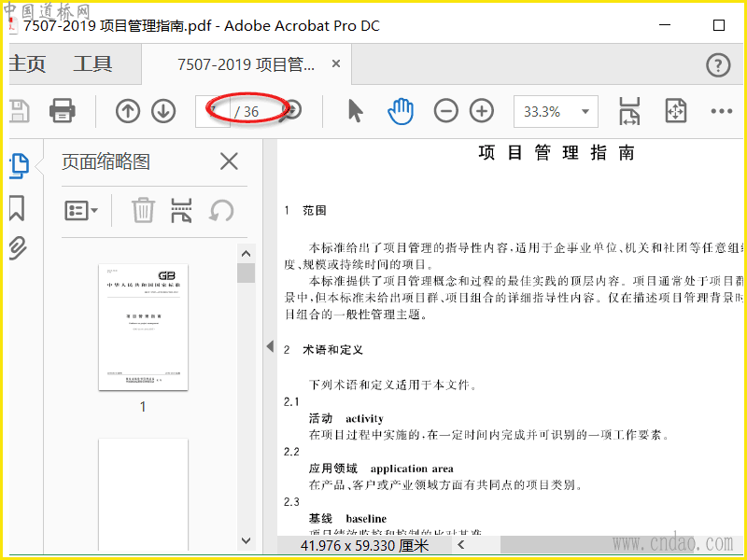Click the Delete pages trash icon
The width and height of the screenshot is (747, 560).
point(143,210)
